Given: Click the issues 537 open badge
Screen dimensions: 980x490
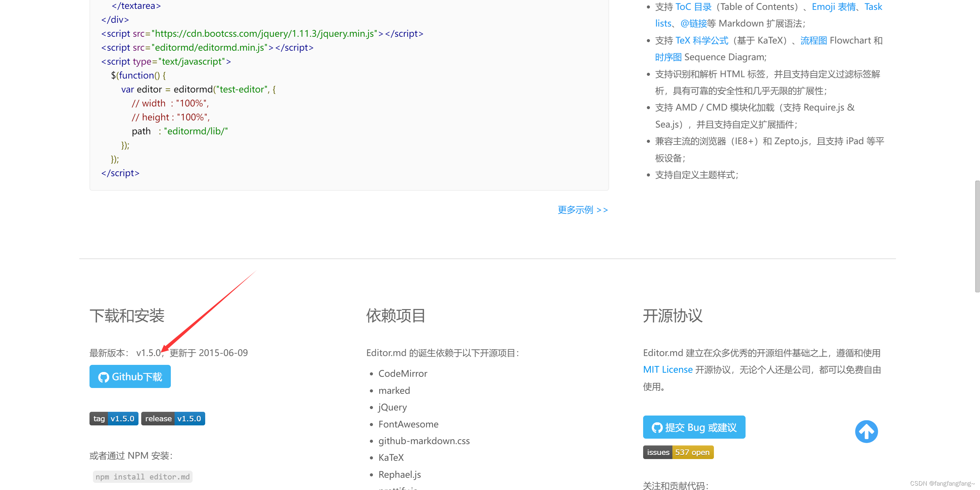Looking at the screenshot, I should [678, 452].
